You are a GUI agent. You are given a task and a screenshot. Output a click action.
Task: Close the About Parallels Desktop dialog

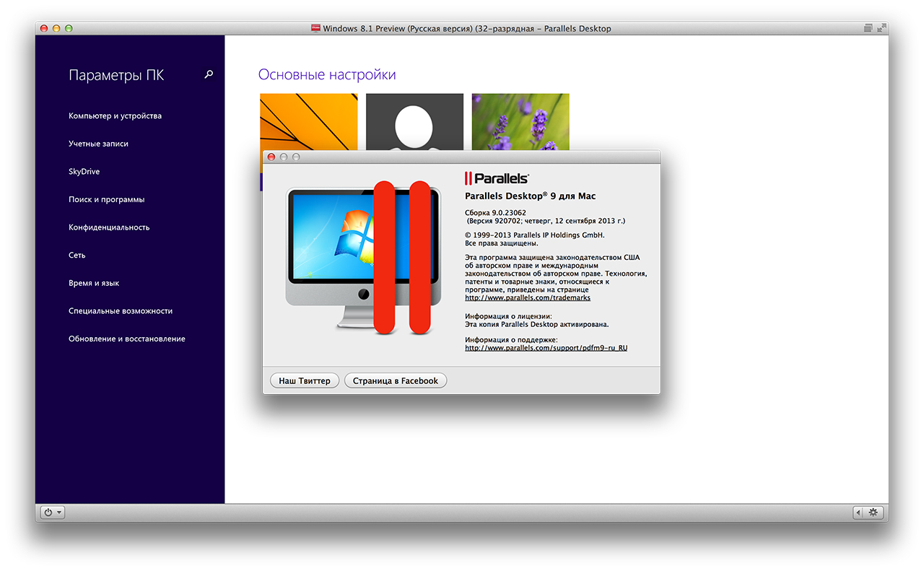271,157
